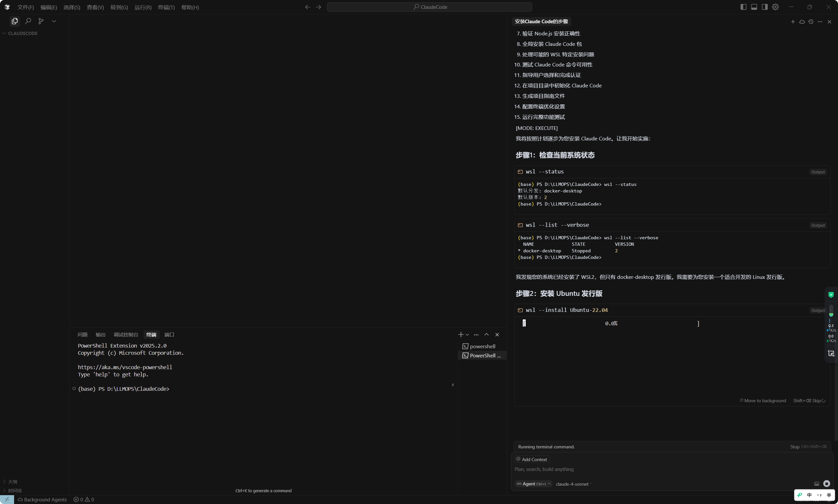Open the Explorer files icon

click(15, 21)
